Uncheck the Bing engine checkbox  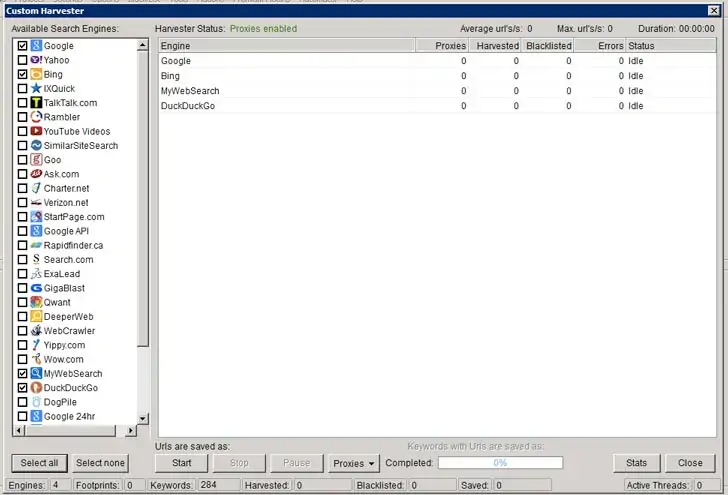pyautogui.click(x=22, y=74)
